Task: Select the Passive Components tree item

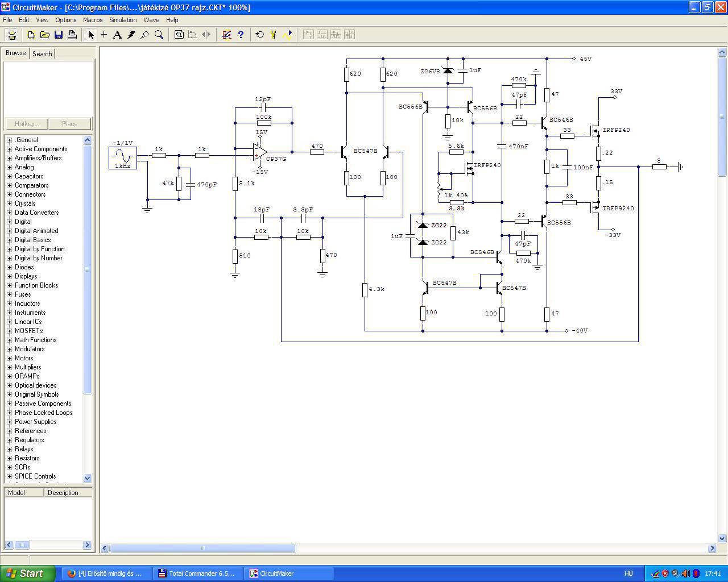Action: [43, 404]
